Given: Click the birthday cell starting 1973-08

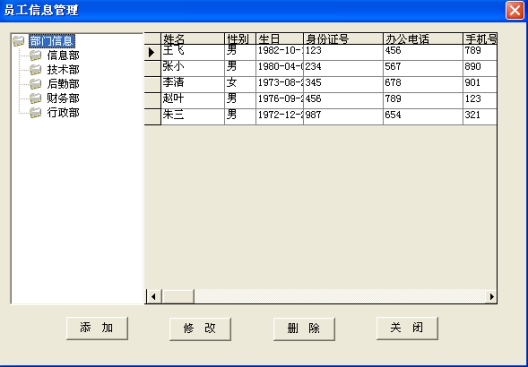Looking at the screenshot, I should click(279, 84).
